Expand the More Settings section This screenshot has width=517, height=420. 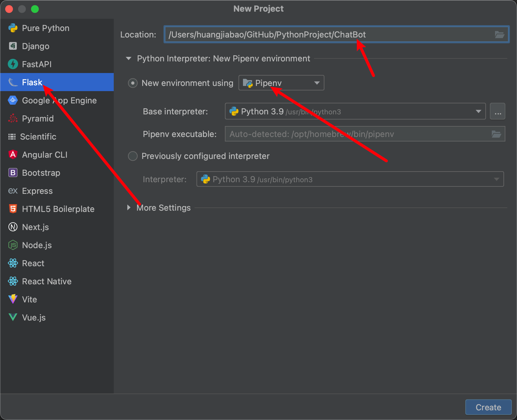pyautogui.click(x=129, y=208)
